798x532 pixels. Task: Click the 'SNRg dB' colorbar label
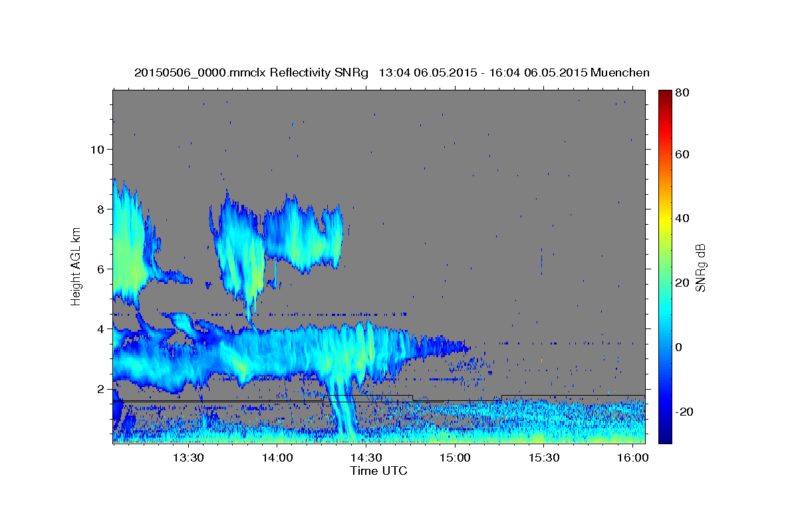(x=701, y=267)
